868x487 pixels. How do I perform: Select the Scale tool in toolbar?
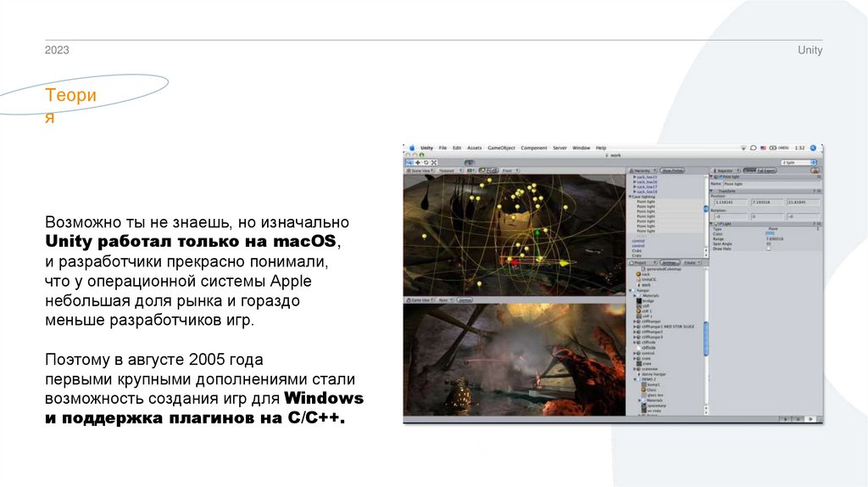[x=434, y=162]
